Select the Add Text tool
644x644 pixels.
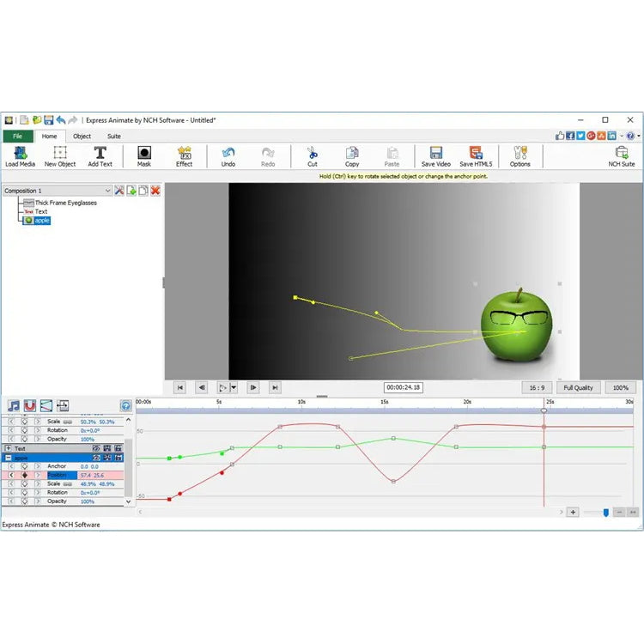click(100, 155)
